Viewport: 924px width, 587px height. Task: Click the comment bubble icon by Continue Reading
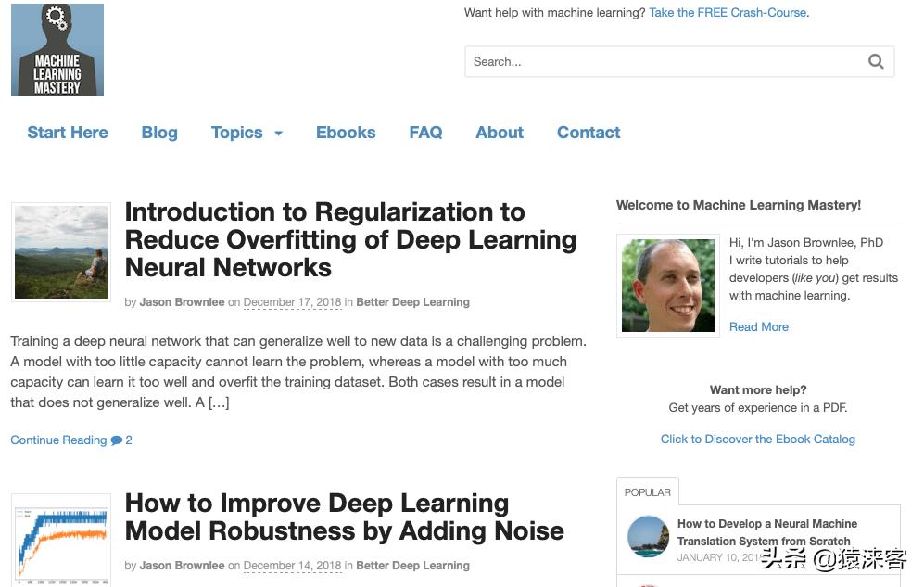coord(116,440)
